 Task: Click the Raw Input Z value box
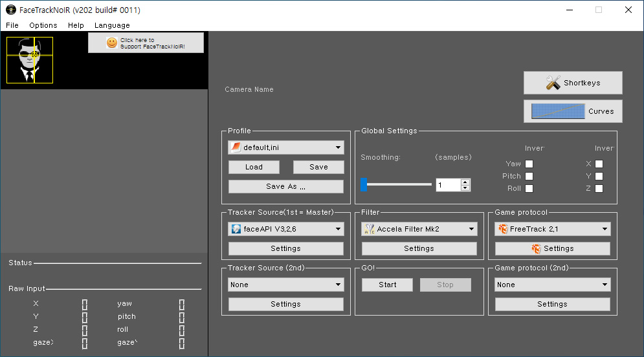point(85,330)
